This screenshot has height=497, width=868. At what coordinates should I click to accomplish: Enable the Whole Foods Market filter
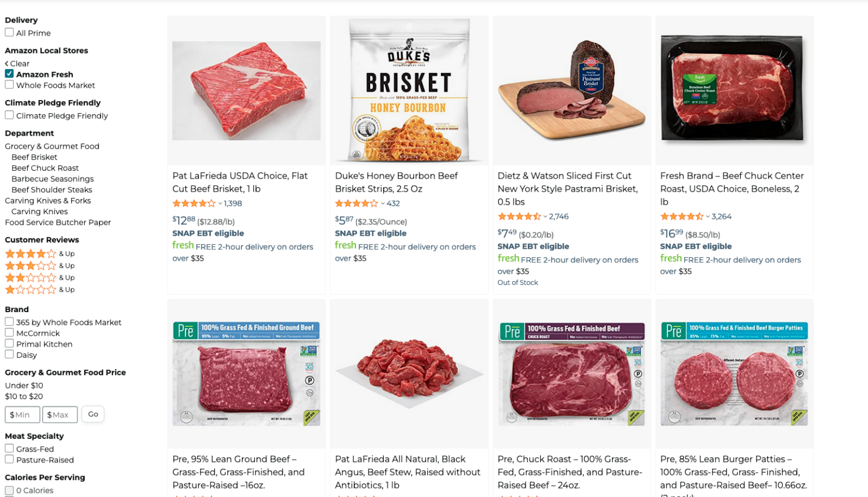coord(9,84)
